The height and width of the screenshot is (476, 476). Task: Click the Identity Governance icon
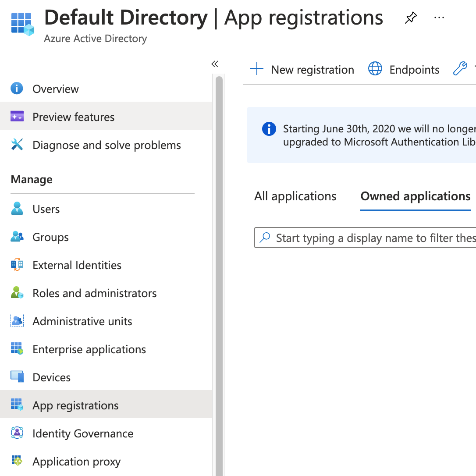[18, 433]
